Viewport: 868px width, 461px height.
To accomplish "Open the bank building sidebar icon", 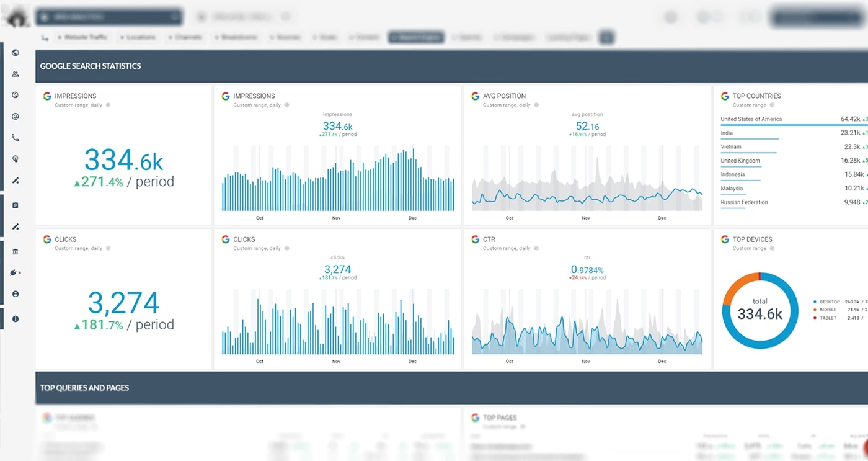I will (x=15, y=251).
